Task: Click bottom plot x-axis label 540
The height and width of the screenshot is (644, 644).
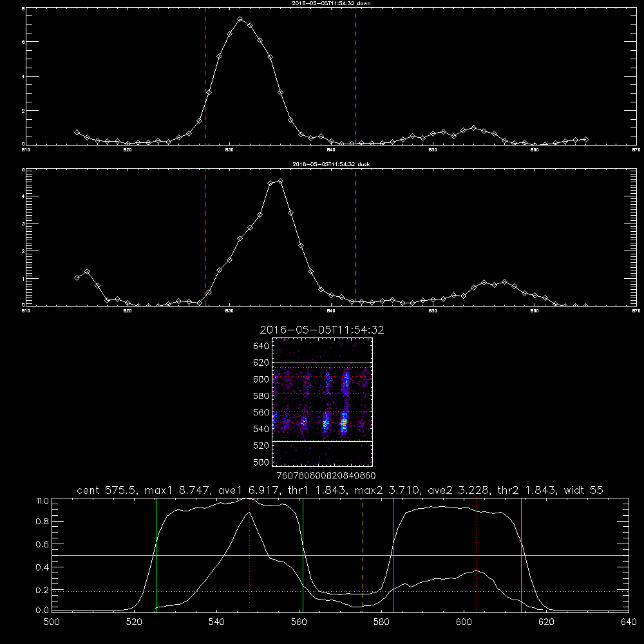Action: (216, 622)
